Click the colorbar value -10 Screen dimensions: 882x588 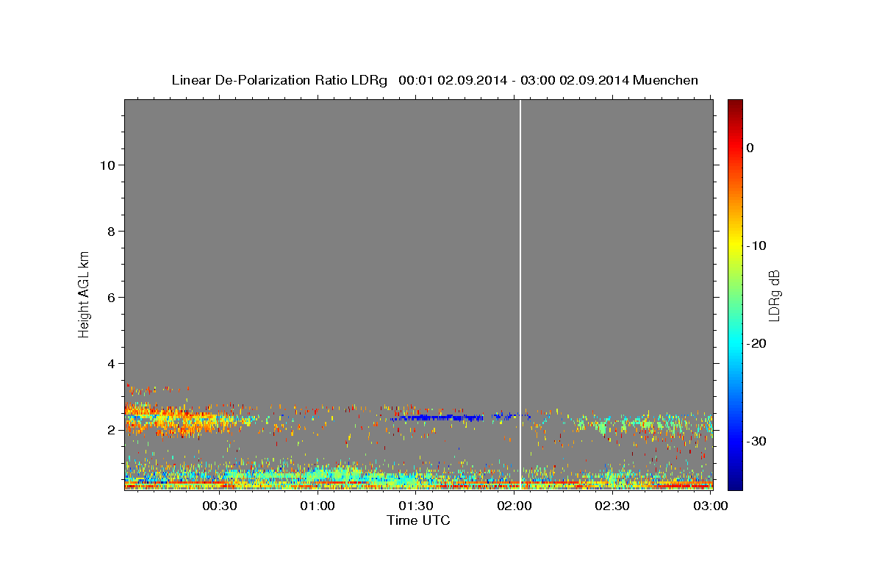(756, 245)
